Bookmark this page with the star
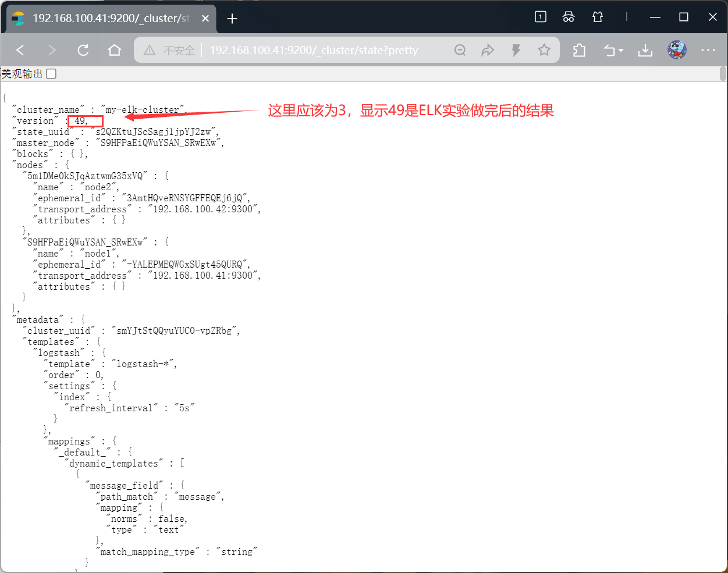Image resolution: width=728 pixels, height=573 pixels. pyautogui.click(x=544, y=51)
